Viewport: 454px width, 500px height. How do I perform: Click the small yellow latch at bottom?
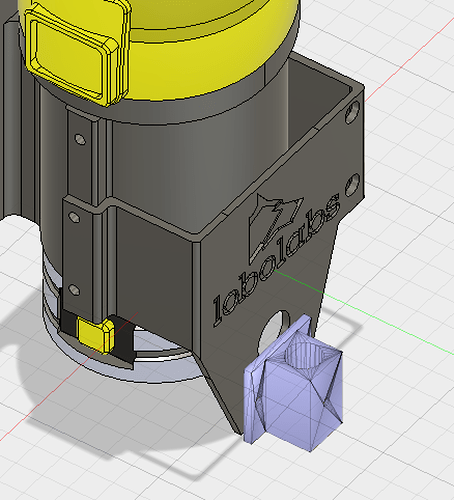96,335
